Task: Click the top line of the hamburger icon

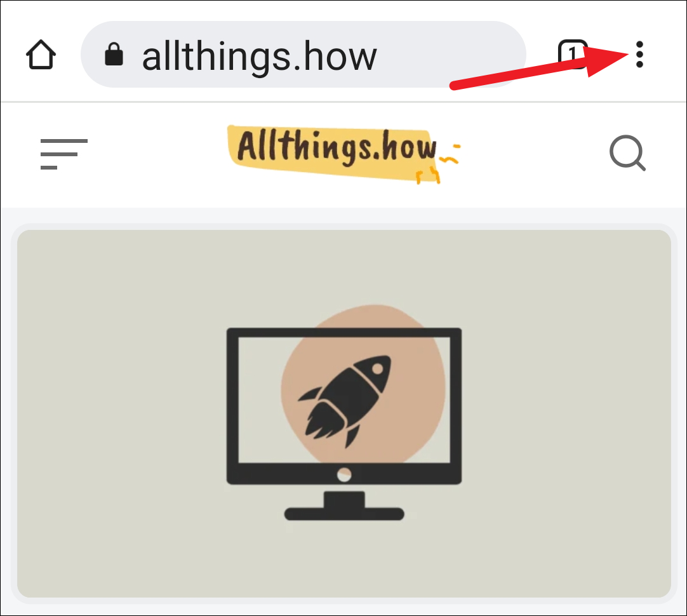Action: pos(64,140)
